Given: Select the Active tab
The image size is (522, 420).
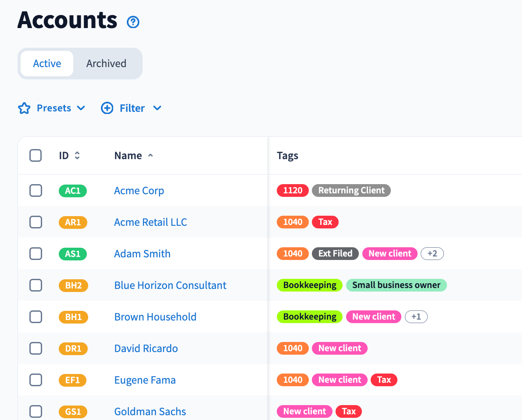Looking at the screenshot, I should tap(47, 64).
